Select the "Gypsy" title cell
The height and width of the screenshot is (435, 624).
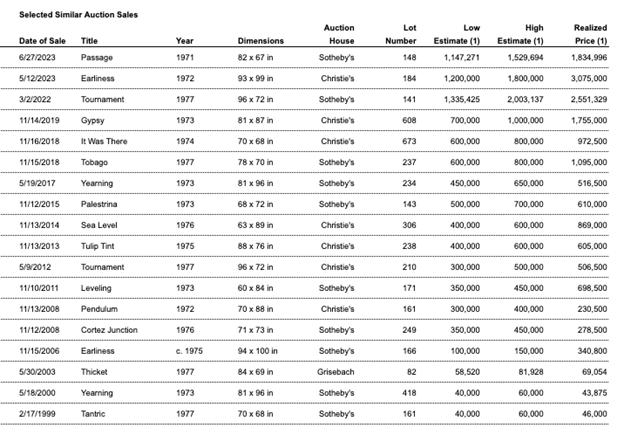(x=93, y=120)
